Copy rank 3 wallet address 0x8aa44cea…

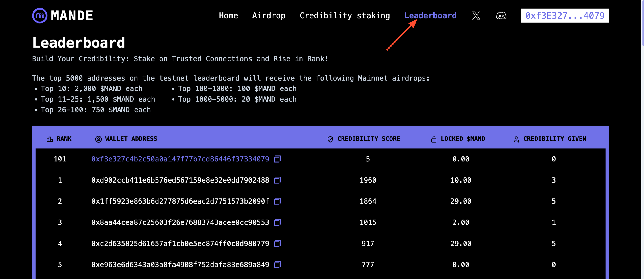[x=277, y=222]
